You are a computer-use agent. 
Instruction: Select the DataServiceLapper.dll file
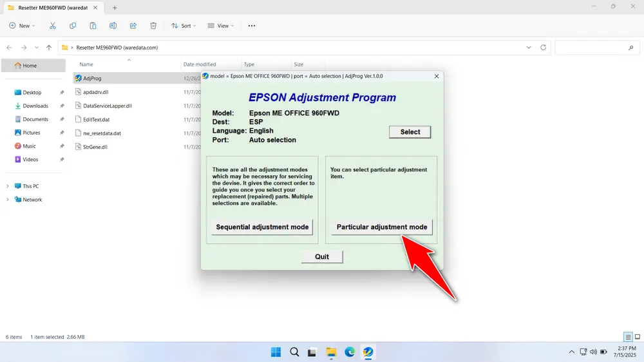107,106
